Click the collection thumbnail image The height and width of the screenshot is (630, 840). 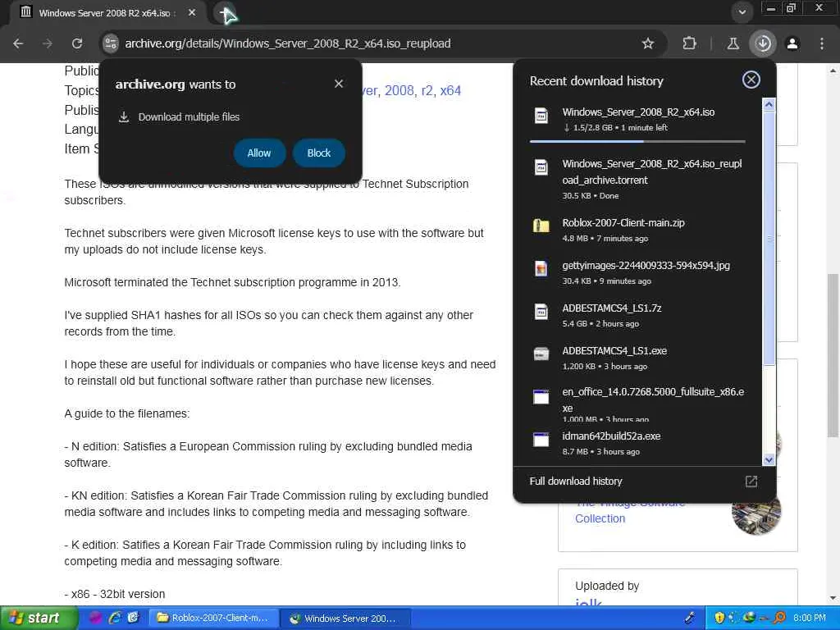(756, 510)
